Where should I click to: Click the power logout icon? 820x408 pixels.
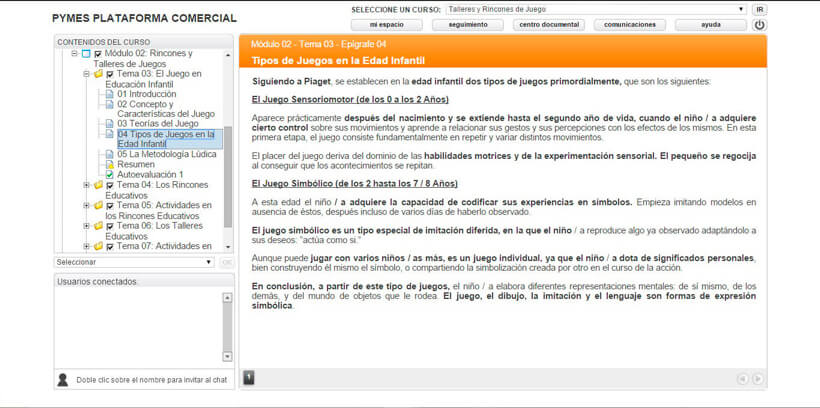(x=759, y=25)
